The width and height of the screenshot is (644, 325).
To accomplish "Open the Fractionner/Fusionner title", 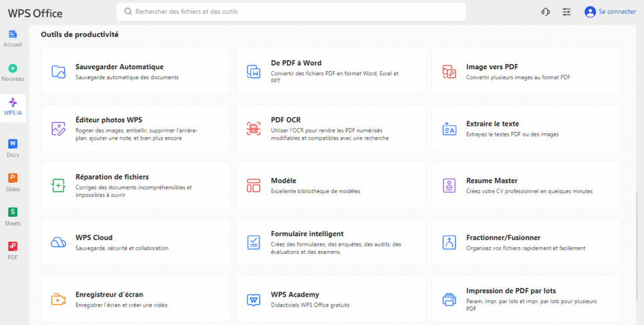I will coord(503,238).
